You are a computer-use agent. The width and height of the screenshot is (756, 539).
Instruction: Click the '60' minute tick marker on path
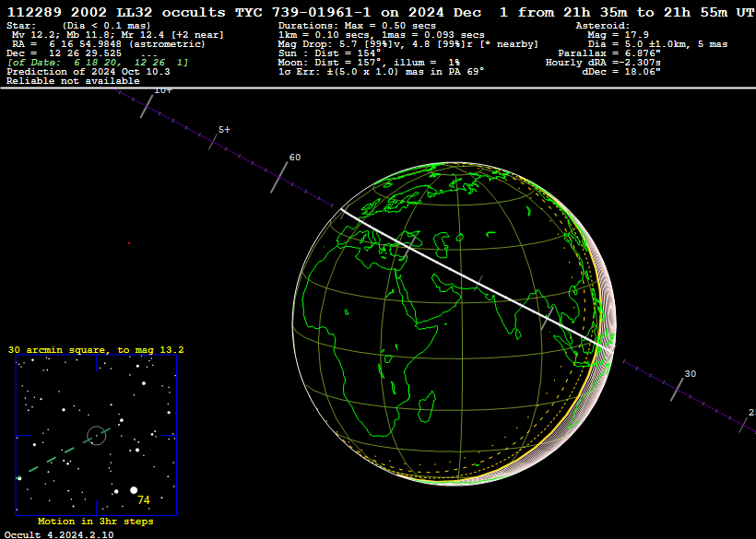click(279, 177)
